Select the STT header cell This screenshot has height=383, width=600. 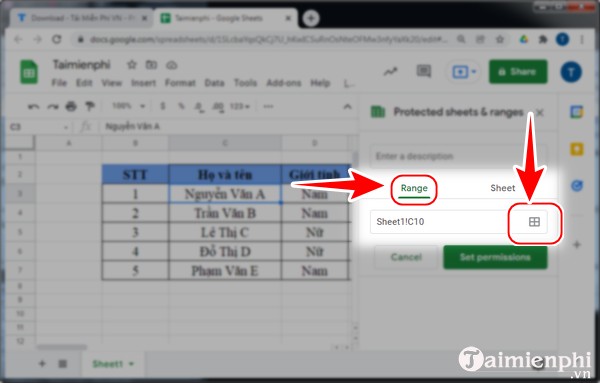[x=135, y=175]
